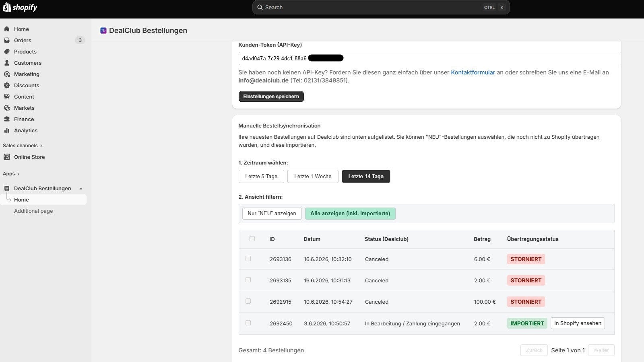
Task: Click the Seite 1 von 1 page indicator
Action: pos(568,350)
